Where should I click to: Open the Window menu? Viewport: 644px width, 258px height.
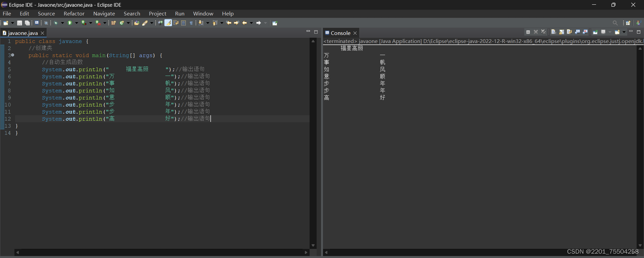click(x=203, y=13)
